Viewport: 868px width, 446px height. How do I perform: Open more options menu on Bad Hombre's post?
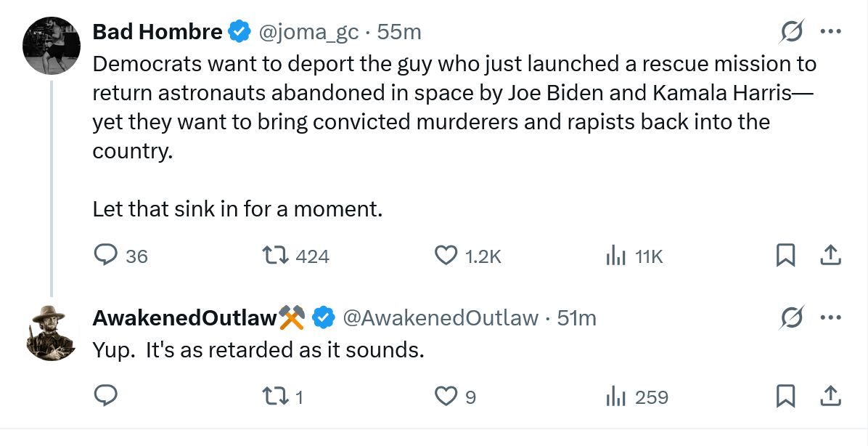point(830,31)
